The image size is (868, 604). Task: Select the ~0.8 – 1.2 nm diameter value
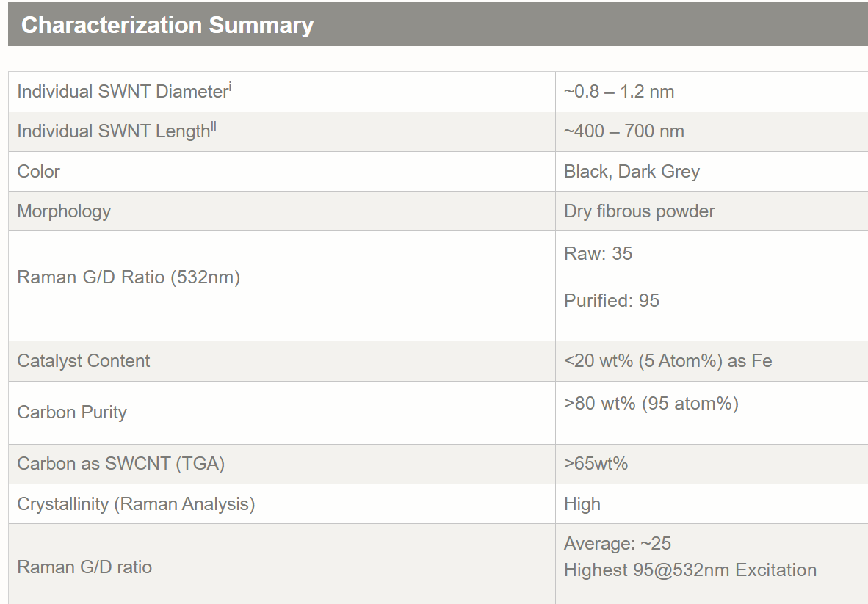point(618,92)
